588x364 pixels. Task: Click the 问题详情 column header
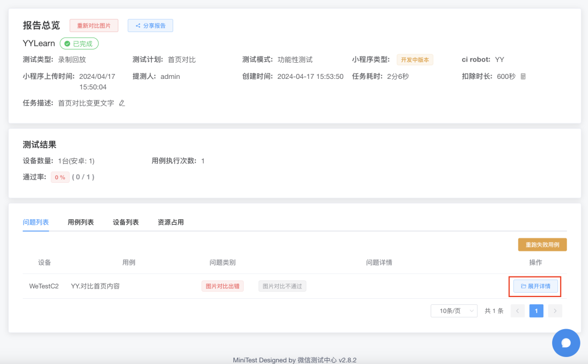379,262
